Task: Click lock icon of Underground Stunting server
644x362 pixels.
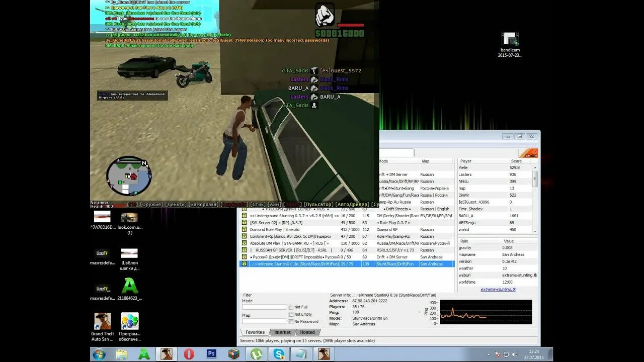Action: (x=245, y=216)
